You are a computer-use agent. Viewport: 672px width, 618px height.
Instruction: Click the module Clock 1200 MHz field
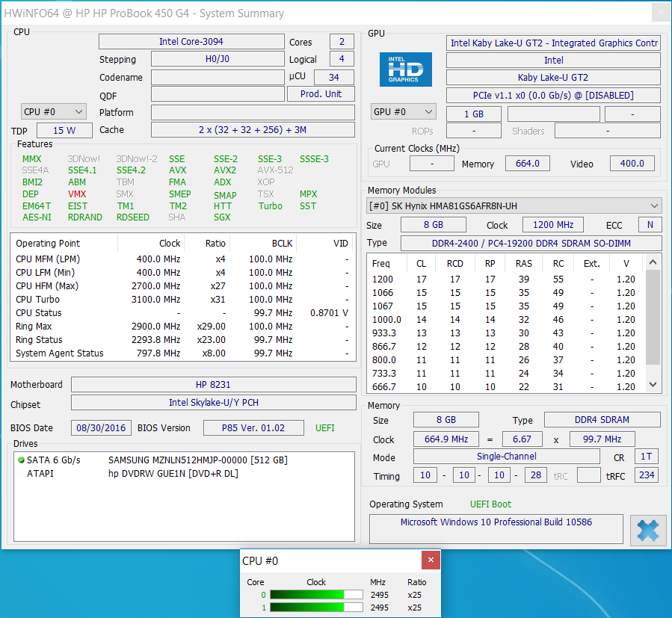tap(553, 225)
